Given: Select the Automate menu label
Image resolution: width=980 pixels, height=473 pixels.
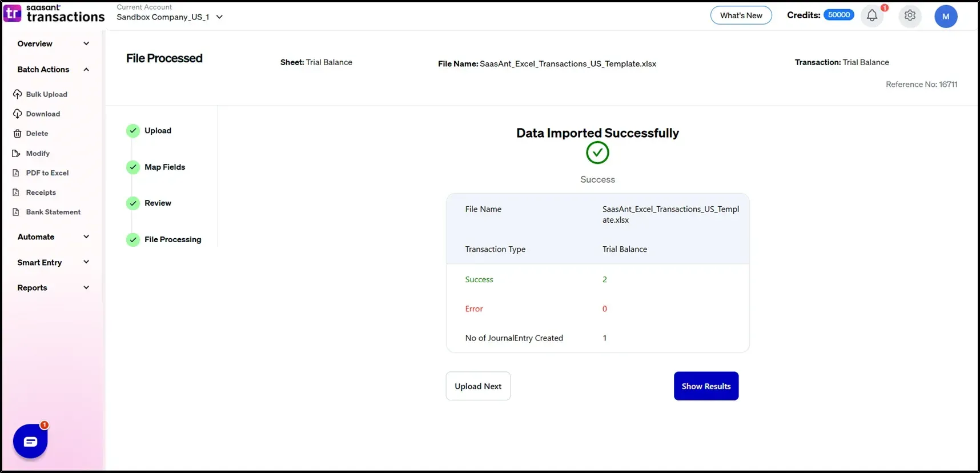Looking at the screenshot, I should pyautogui.click(x=36, y=237).
